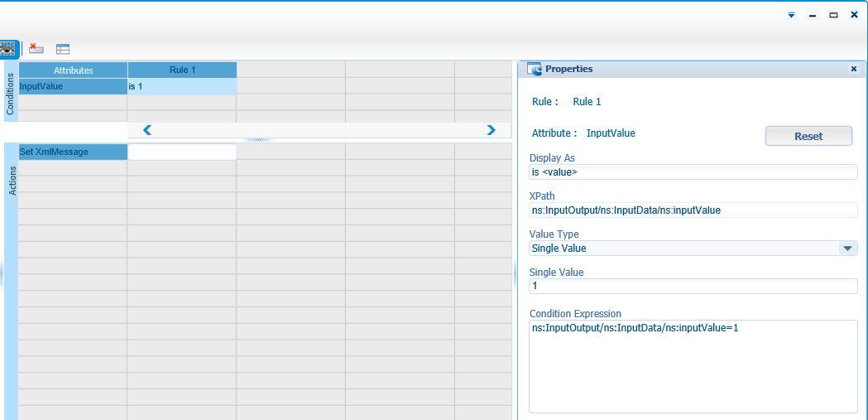Click the delete row icon with red X
Viewport: 868px width, 420px height.
pos(36,49)
